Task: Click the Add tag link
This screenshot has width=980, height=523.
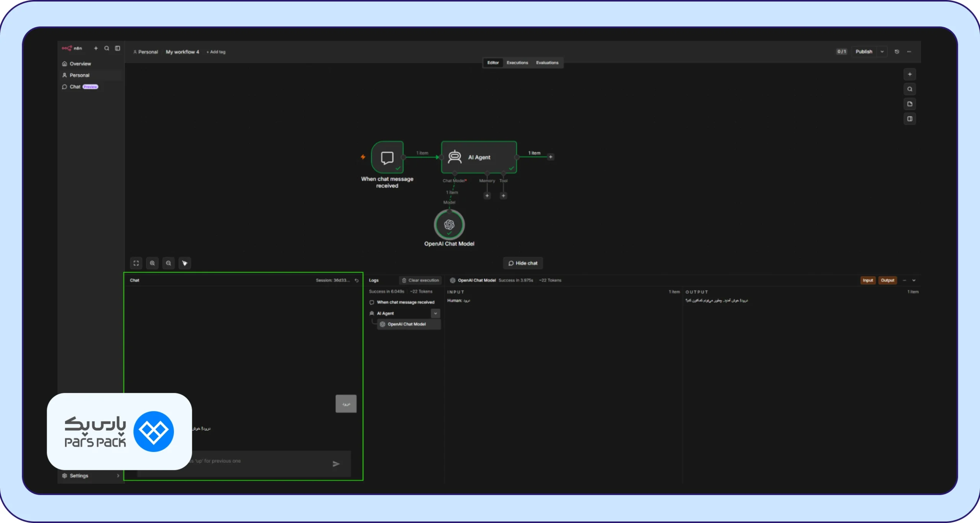Action: pos(216,52)
